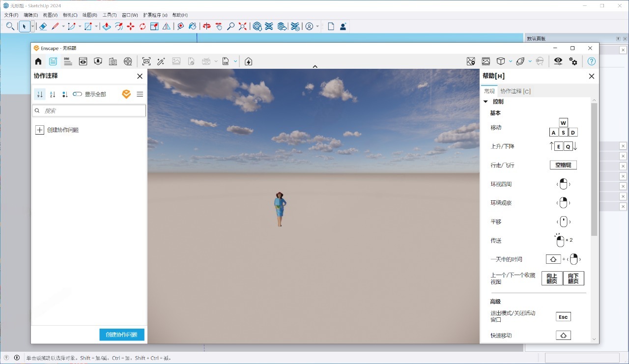
Task: Open the 扩展程序(x) menu
Action: pos(155,15)
